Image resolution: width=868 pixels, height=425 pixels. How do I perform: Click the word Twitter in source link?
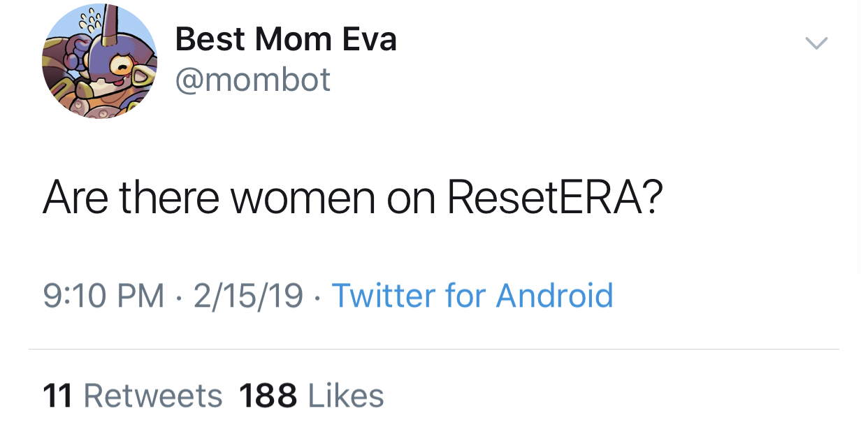click(x=383, y=295)
